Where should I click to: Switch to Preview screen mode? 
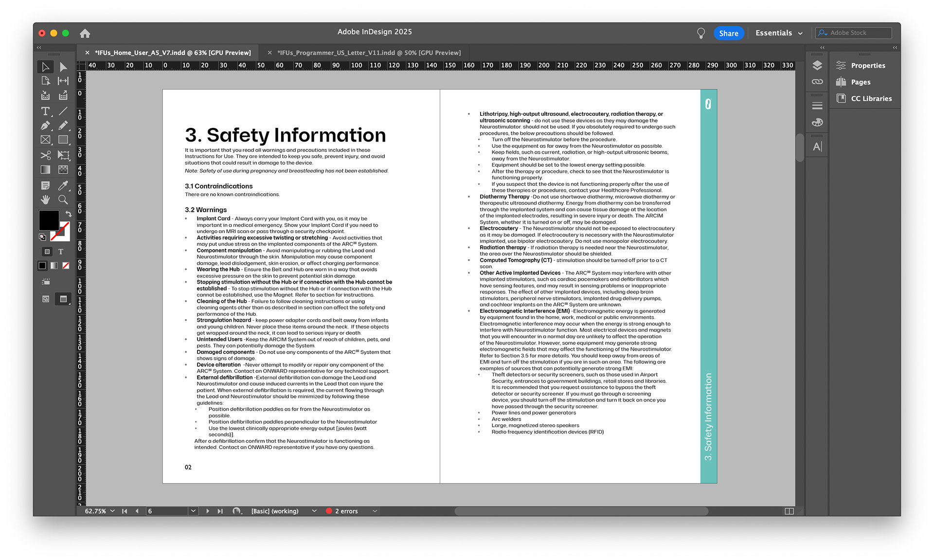[63, 299]
